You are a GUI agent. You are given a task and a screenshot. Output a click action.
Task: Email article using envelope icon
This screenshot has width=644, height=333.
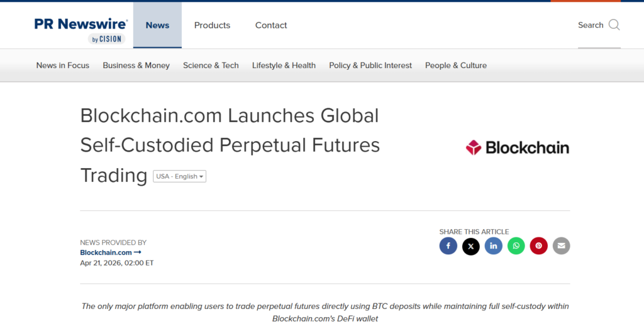[561, 246]
